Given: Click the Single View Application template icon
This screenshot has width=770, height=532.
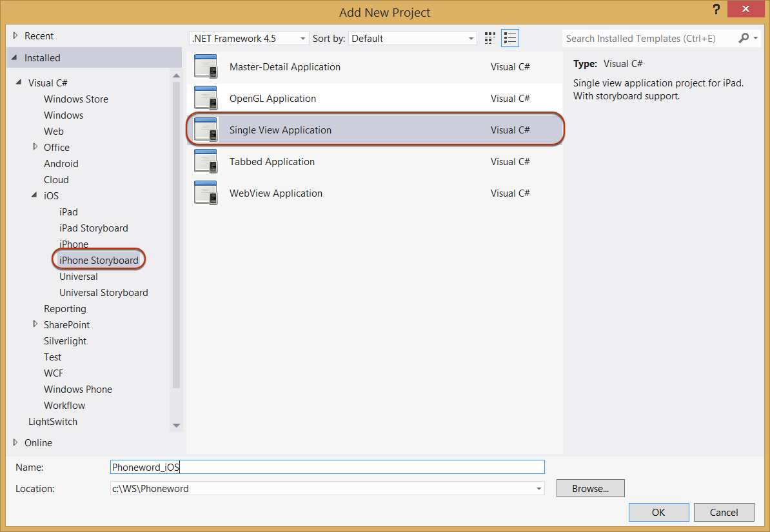Looking at the screenshot, I should [206, 130].
